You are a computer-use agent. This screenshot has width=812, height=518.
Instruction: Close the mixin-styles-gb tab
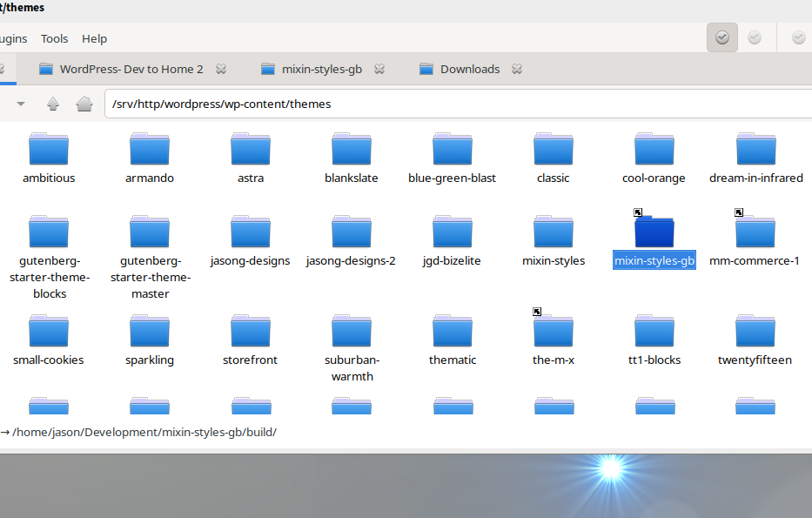[x=379, y=69]
